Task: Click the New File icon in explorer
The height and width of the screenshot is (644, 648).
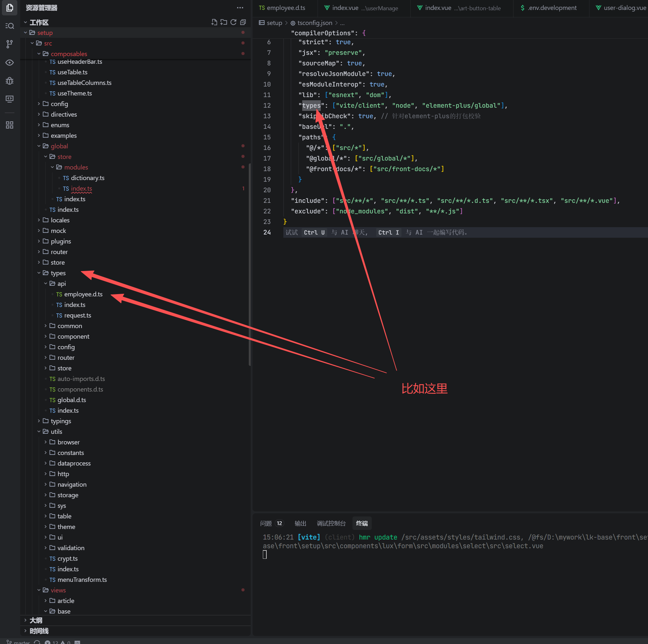Action: point(214,22)
